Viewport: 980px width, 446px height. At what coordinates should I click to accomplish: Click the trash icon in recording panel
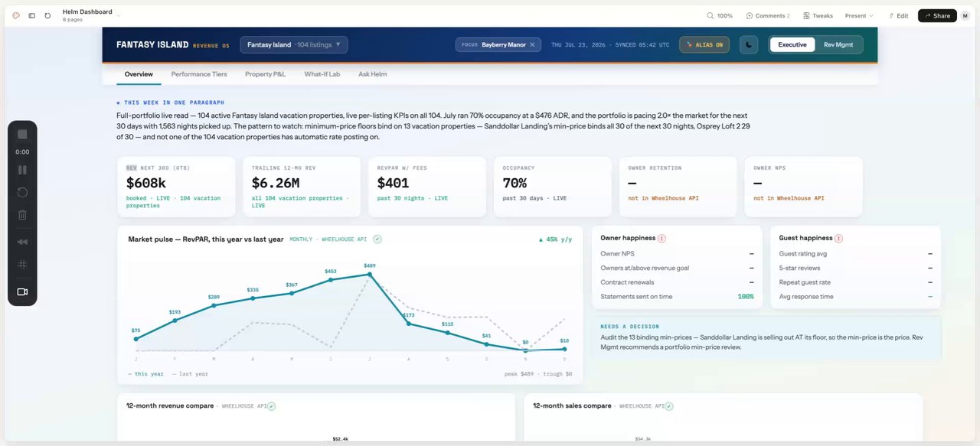coord(22,215)
